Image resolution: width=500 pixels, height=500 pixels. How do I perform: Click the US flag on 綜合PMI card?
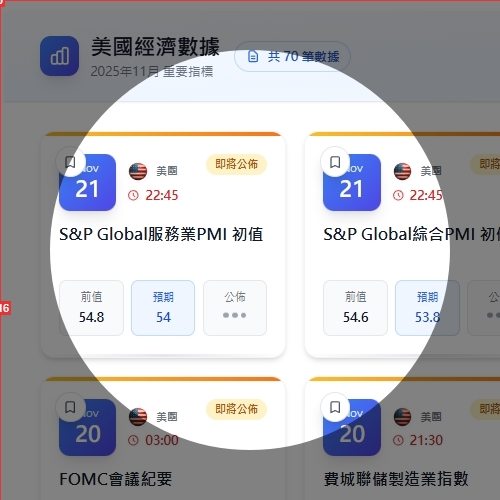pos(402,171)
